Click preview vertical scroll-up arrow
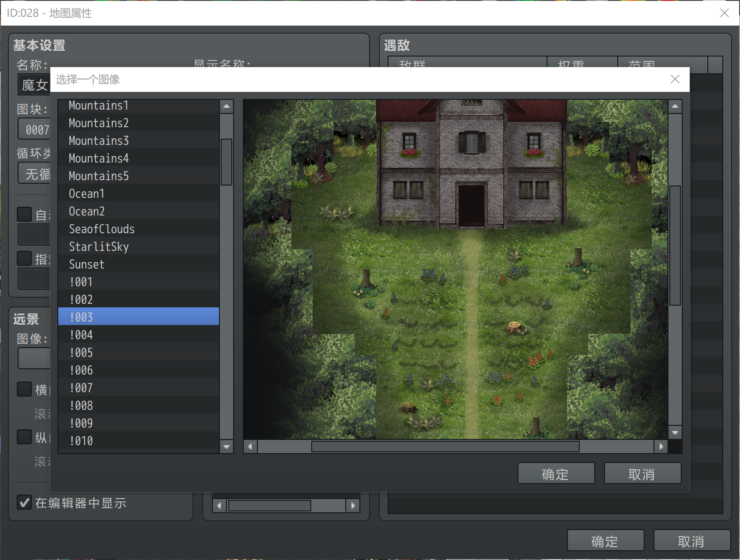Image resolution: width=740 pixels, height=560 pixels. point(675,106)
